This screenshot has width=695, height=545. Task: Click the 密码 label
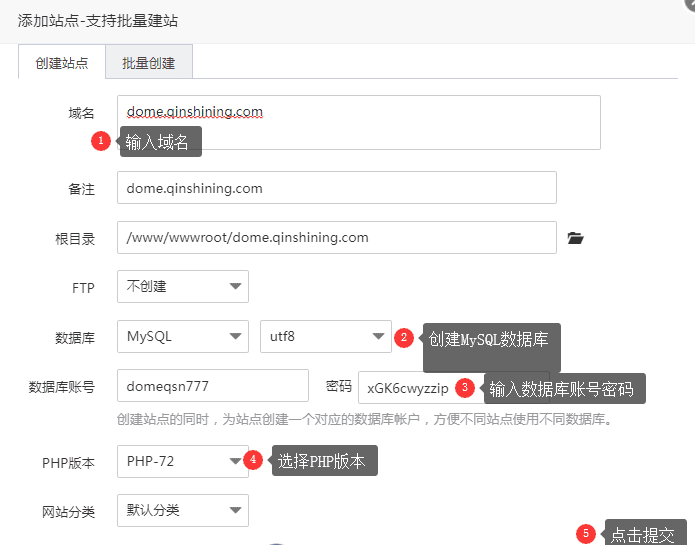coord(339,386)
